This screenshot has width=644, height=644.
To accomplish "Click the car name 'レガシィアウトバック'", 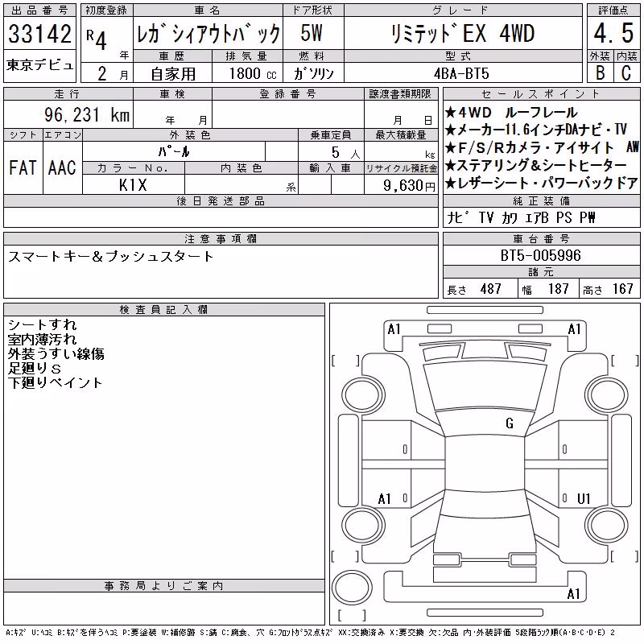I will click(208, 34).
